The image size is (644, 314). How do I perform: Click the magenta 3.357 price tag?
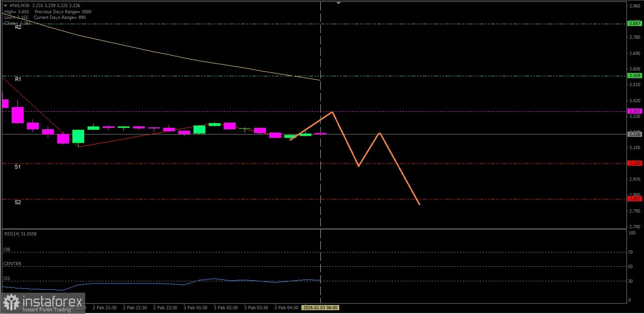click(634, 111)
